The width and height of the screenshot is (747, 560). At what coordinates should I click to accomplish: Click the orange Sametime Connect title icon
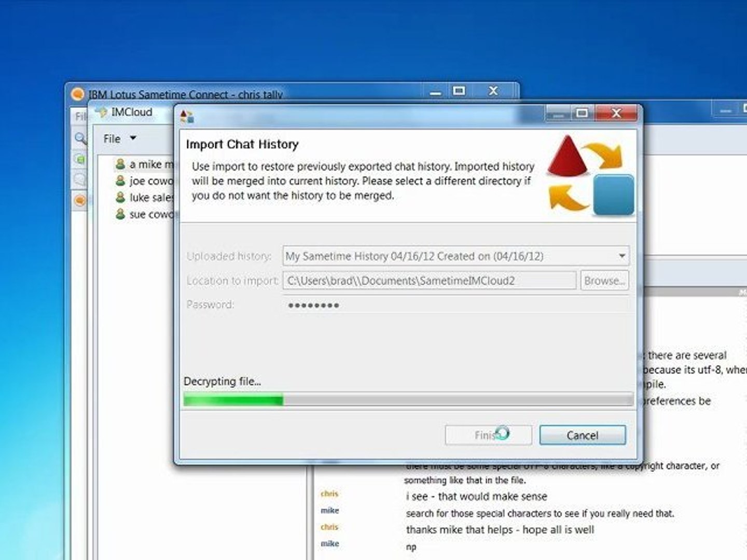[x=78, y=94]
